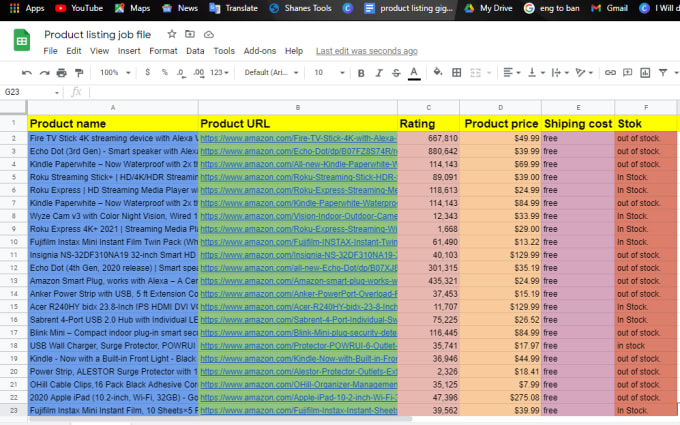Select column B header

coord(298,108)
